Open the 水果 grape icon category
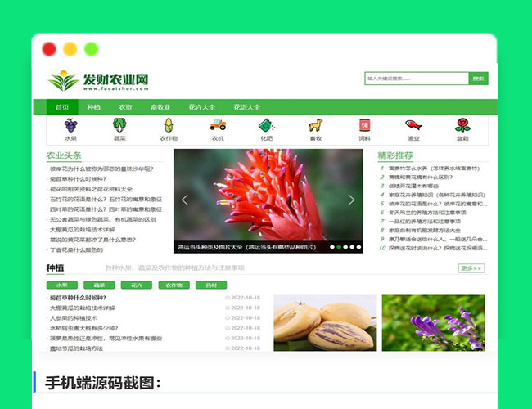Image resolution: width=532 pixels, height=409 pixels. (x=71, y=129)
